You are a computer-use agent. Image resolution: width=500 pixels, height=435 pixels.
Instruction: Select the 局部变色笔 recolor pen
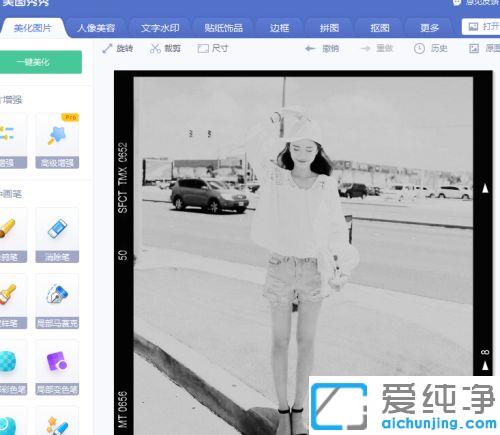[x=57, y=368]
